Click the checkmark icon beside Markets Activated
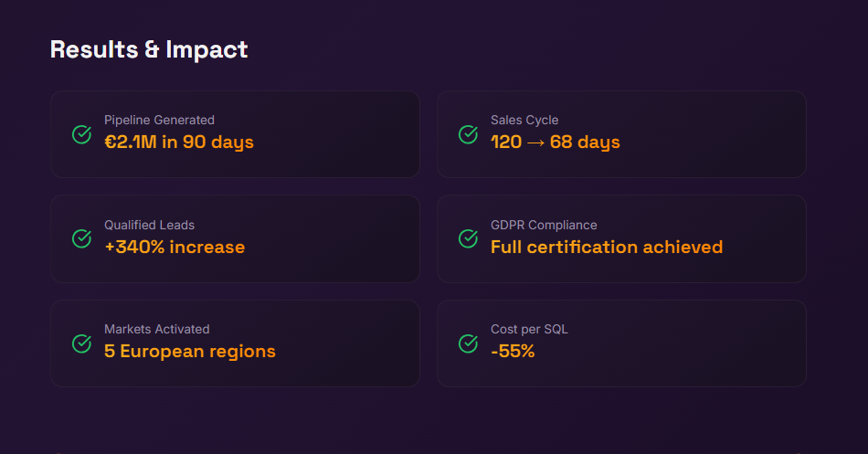The image size is (868, 454). (81, 343)
